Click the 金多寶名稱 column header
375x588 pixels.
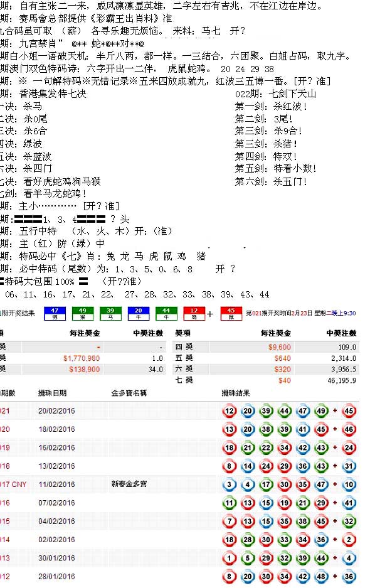[x=129, y=393]
